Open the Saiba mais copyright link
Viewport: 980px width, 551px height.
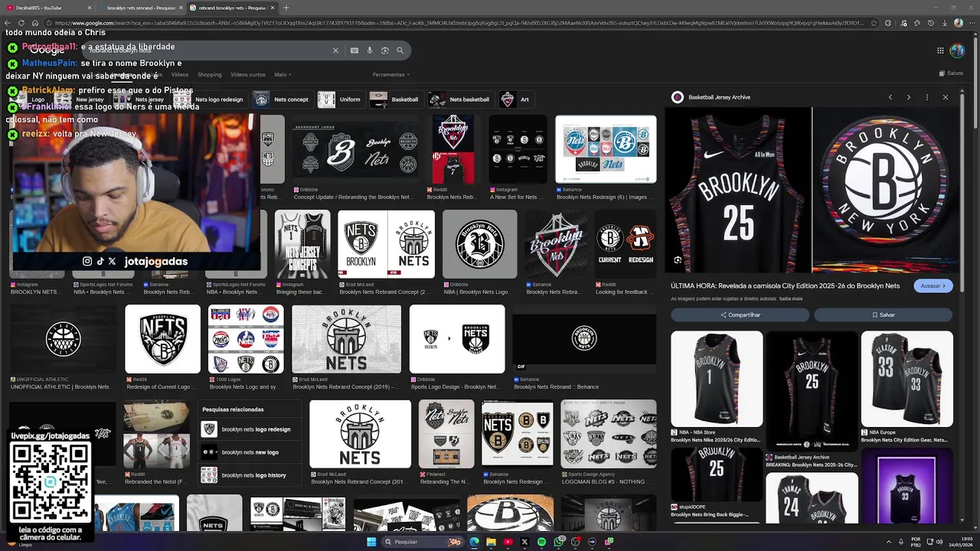791,298
